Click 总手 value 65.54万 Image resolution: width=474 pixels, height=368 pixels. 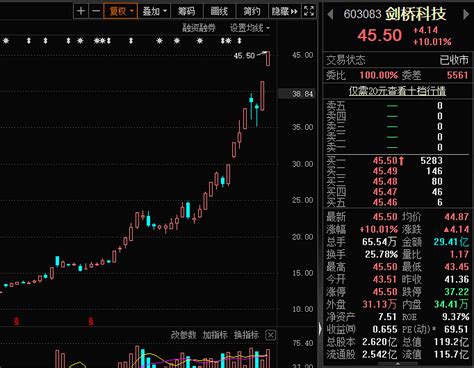[380, 242]
